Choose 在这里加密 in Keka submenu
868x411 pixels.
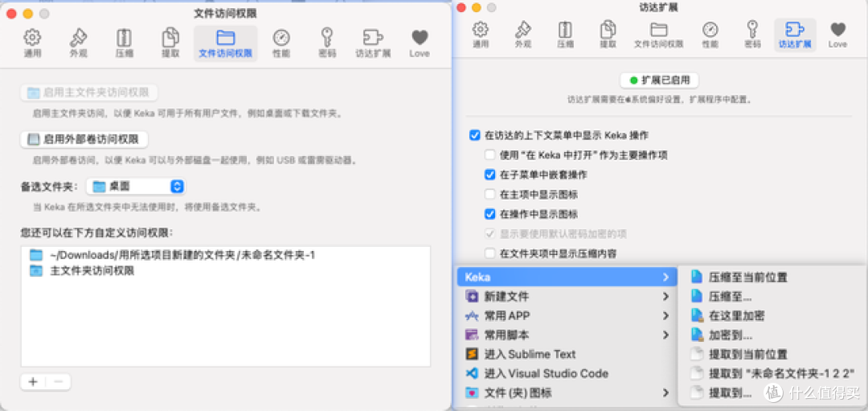(772, 316)
